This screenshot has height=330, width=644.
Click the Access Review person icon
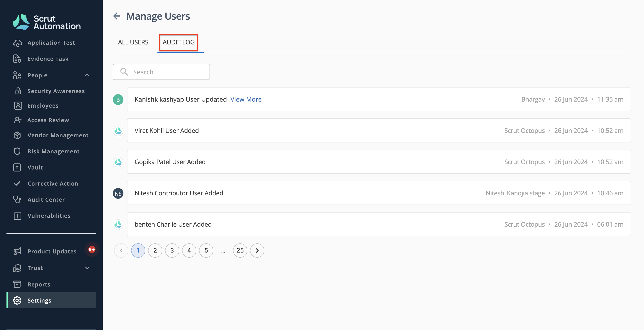point(18,120)
